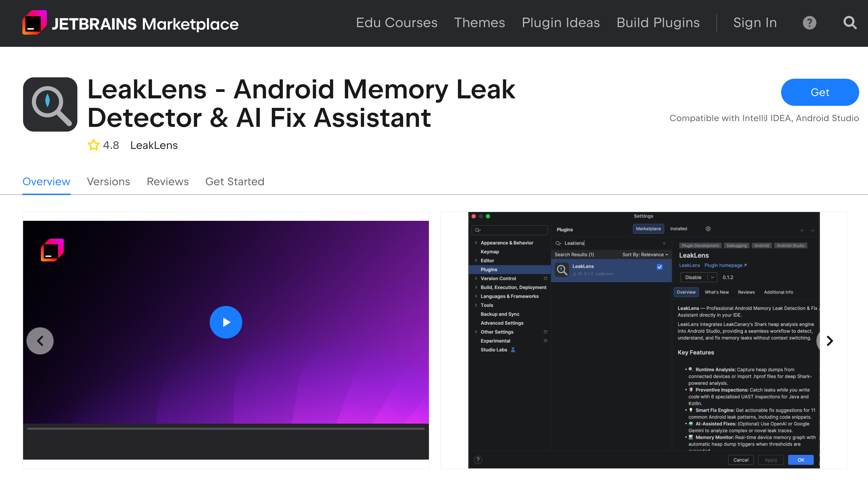Screen dimensions: 868x483
Task: Click the back arrow in Settings dialog
Action: coord(803,230)
